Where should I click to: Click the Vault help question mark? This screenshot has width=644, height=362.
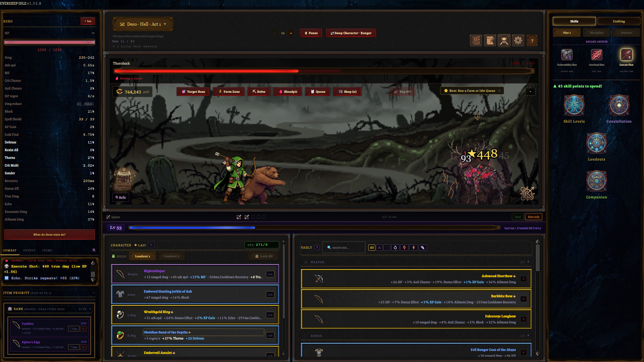[x=317, y=248]
